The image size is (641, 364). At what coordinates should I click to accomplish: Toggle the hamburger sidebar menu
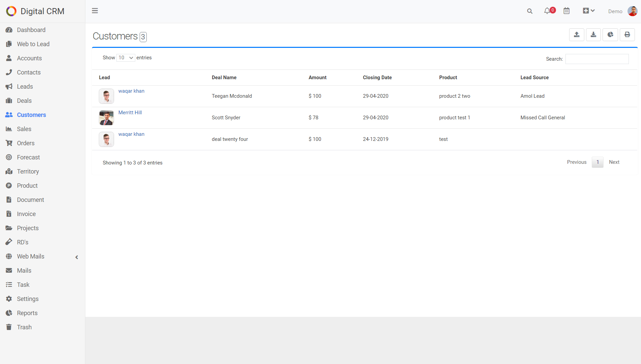coord(95,11)
